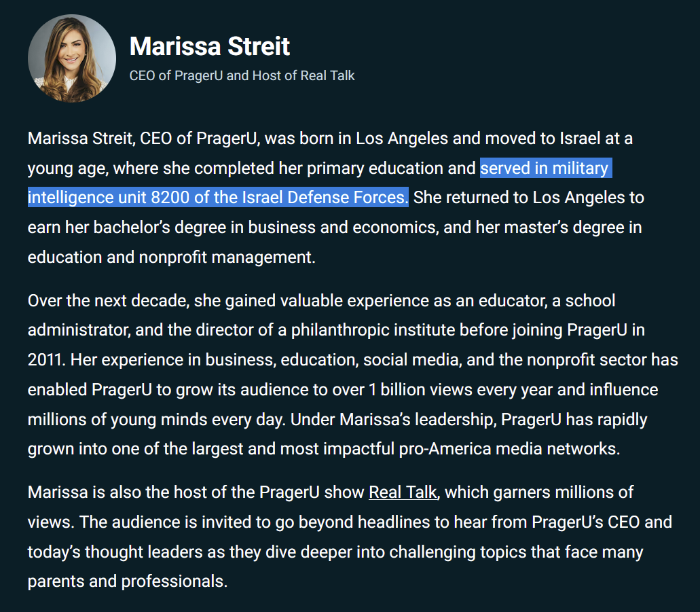Open the underlined 'Real Talk' link
Screen dimensions: 700x612
403,492
